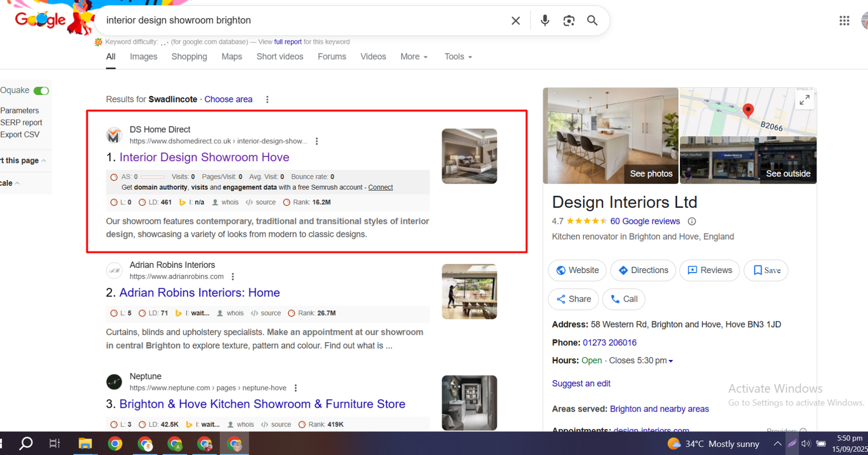
Task: Click the See photos kitchen thumbnail
Action: [x=610, y=136]
